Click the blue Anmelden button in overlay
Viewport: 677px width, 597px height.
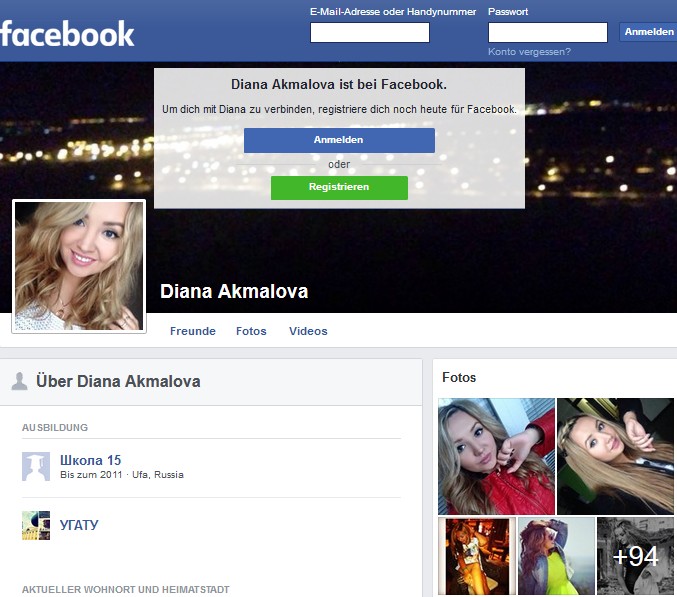click(x=339, y=140)
